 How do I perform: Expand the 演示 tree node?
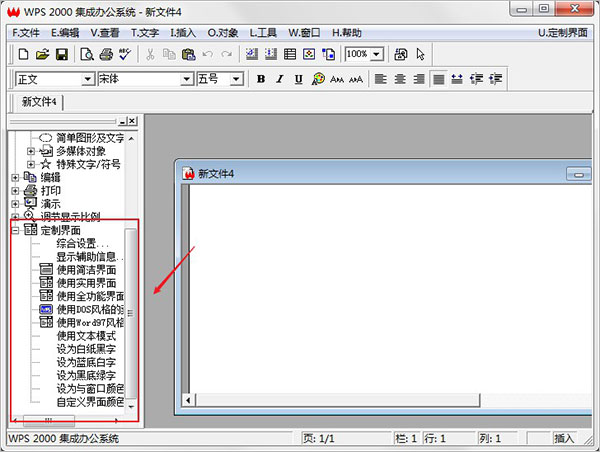coord(15,204)
